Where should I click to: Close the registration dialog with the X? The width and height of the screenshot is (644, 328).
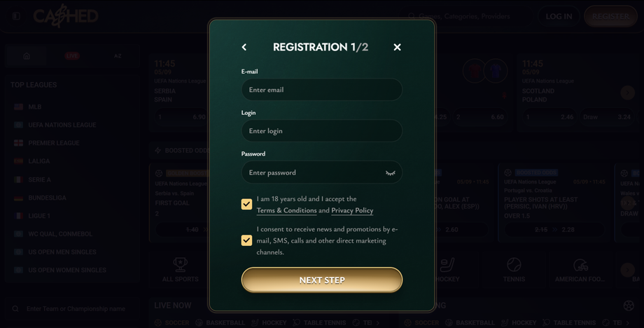click(397, 47)
